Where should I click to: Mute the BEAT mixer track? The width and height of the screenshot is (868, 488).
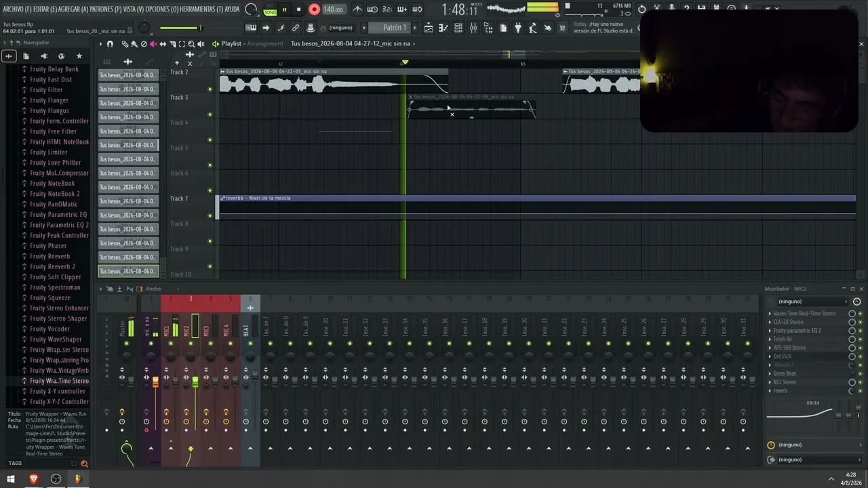(x=250, y=344)
